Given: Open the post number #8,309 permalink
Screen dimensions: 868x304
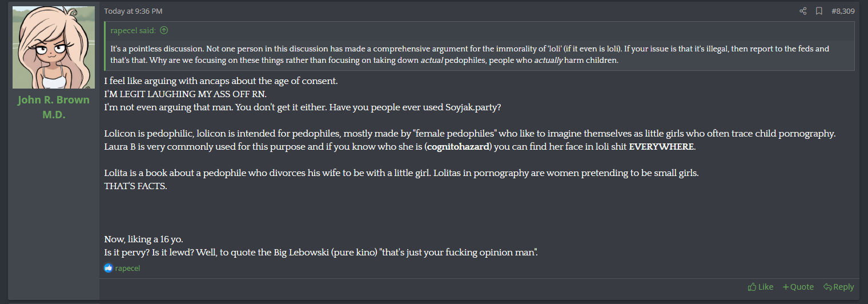Looking at the screenshot, I should (843, 11).
